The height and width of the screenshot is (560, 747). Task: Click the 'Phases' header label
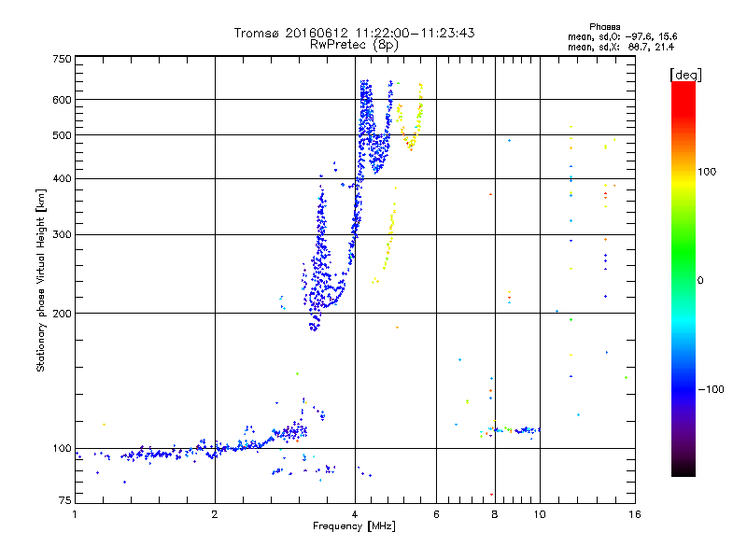pos(604,27)
